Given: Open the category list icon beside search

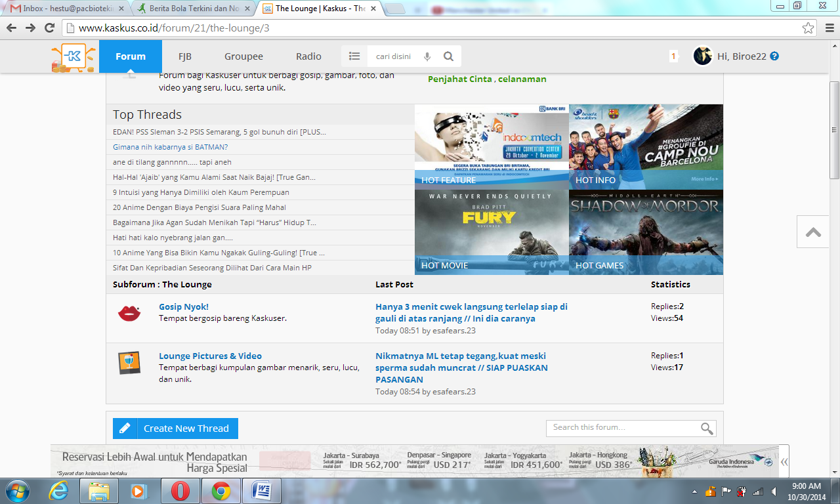Looking at the screenshot, I should 354,56.
